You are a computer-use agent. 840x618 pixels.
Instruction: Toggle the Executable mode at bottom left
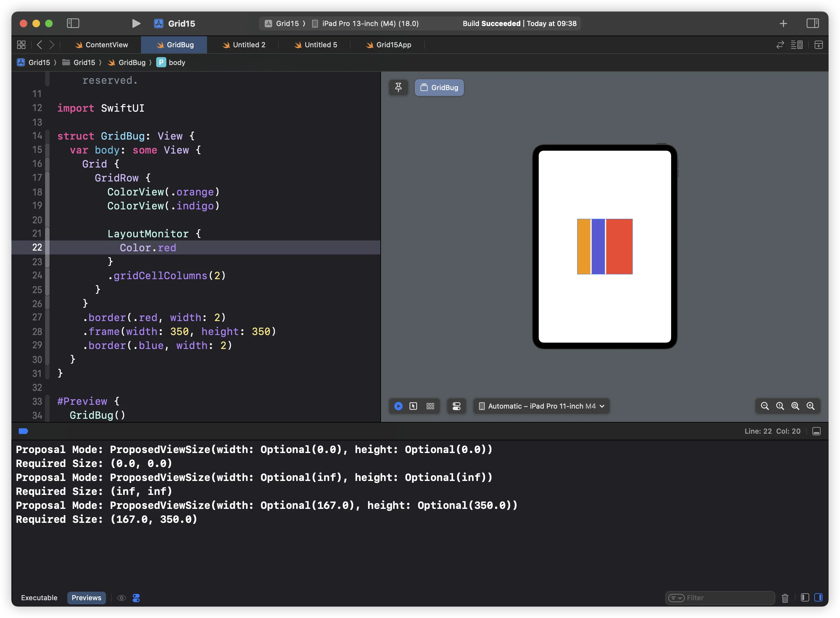(x=39, y=598)
